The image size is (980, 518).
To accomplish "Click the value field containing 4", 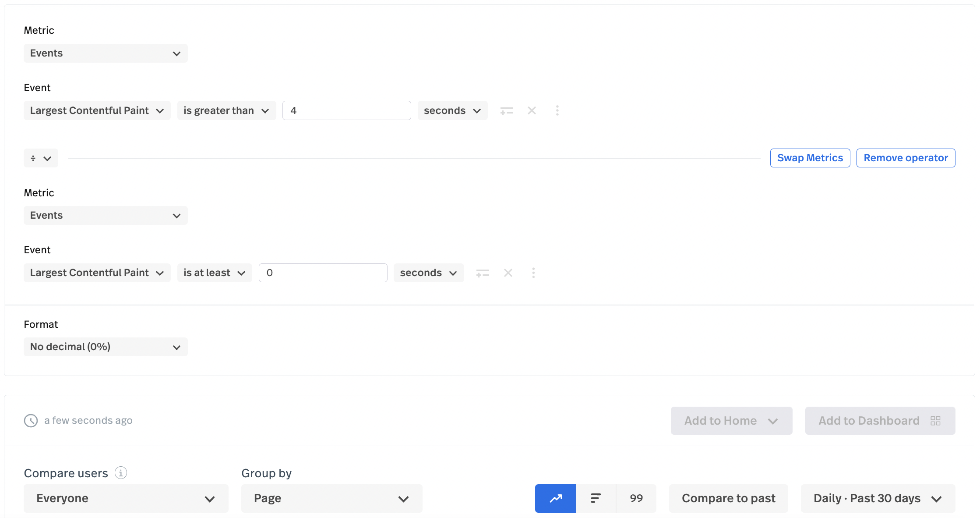I will [346, 110].
